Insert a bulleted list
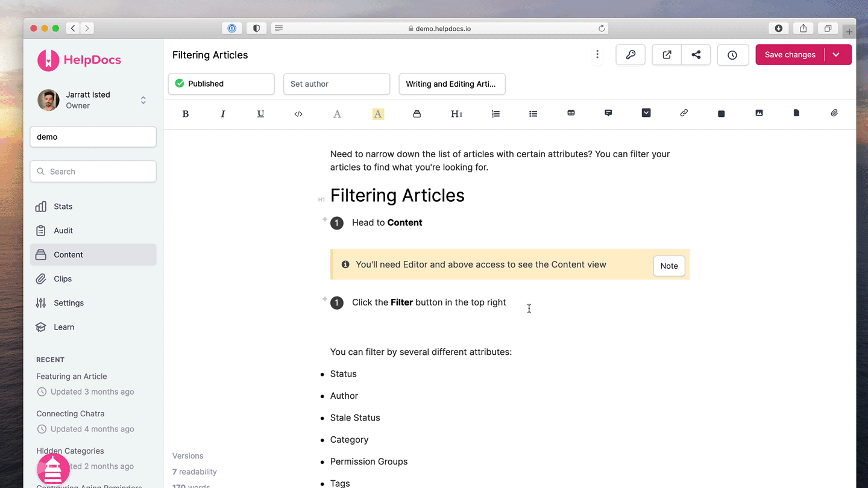The image size is (868, 488). click(x=533, y=114)
